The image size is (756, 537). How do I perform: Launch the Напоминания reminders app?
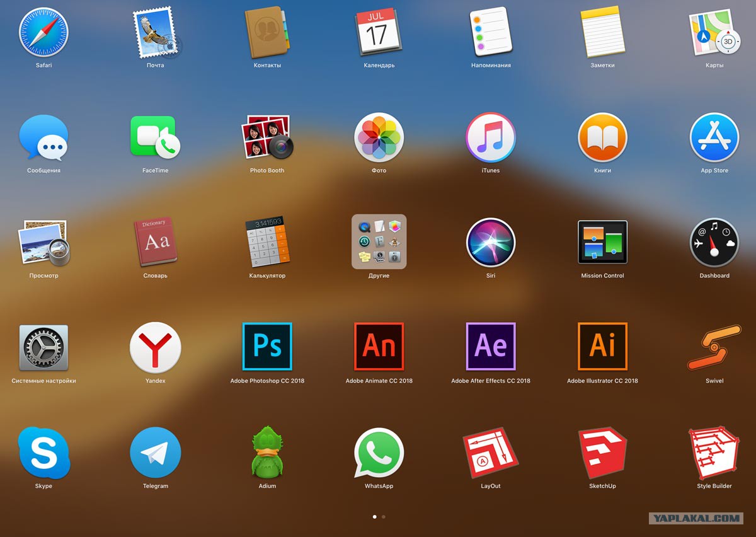[491, 32]
